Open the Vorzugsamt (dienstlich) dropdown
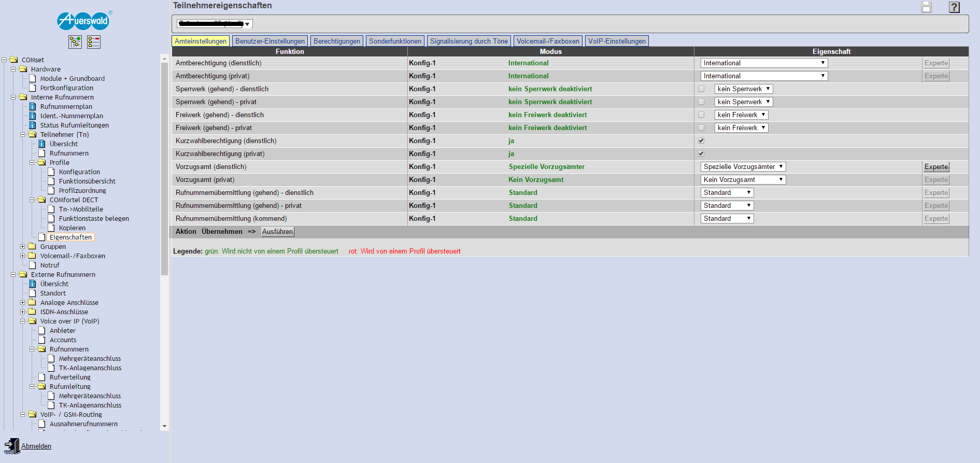The width and height of the screenshot is (980, 463). click(743, 167)
